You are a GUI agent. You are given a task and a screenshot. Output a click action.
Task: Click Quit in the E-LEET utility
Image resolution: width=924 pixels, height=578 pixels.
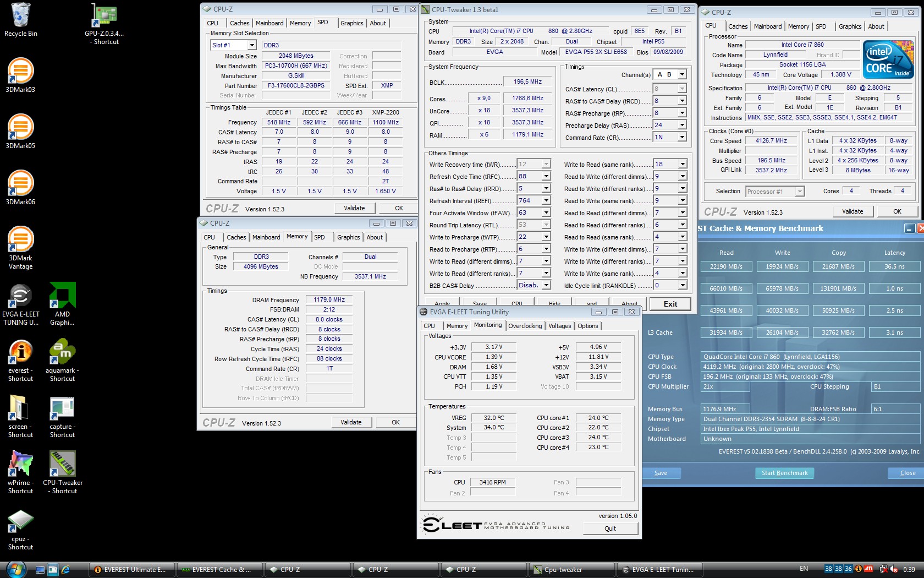tap(610, 528)
